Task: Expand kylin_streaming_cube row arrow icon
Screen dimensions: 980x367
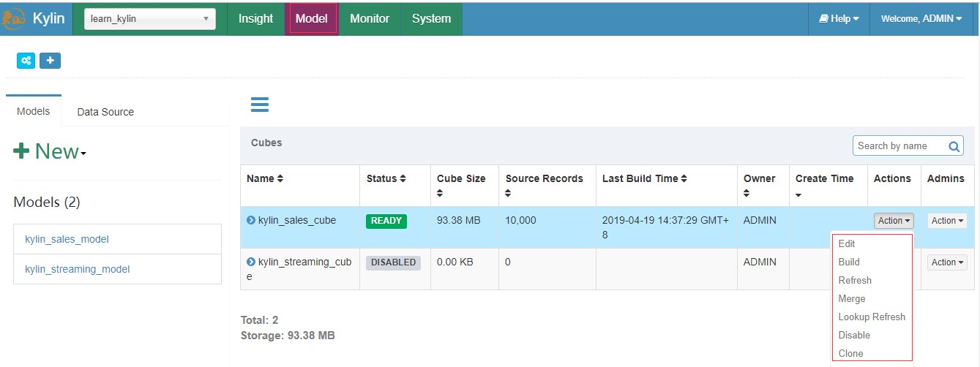Action: click(251, 262)
